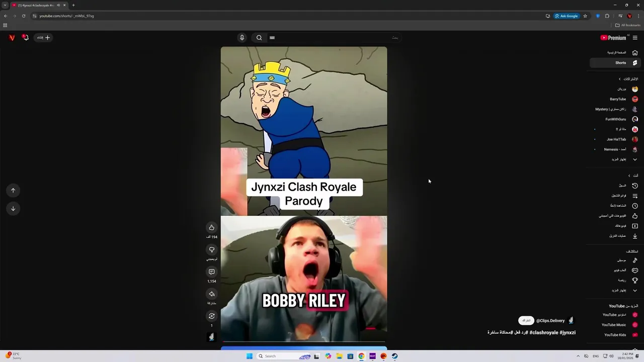The height and width of the screenshot is (362, 644).
Task: Click the YouTube search magnifier button
Action: [x=259, y=37]
